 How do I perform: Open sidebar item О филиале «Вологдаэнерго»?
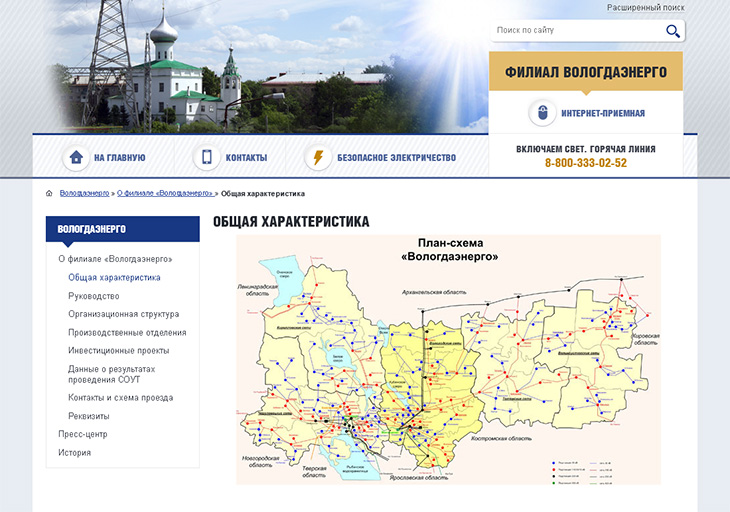[115, 259]
